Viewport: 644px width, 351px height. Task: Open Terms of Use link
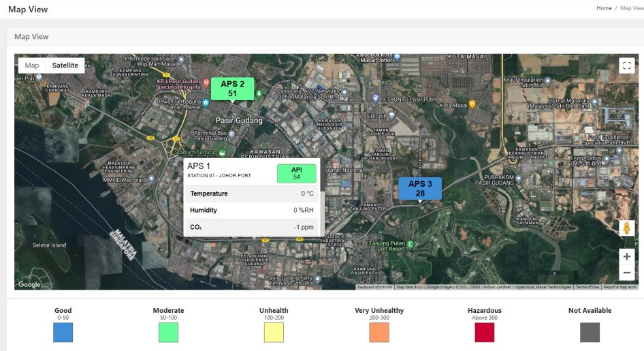point(587,287)
